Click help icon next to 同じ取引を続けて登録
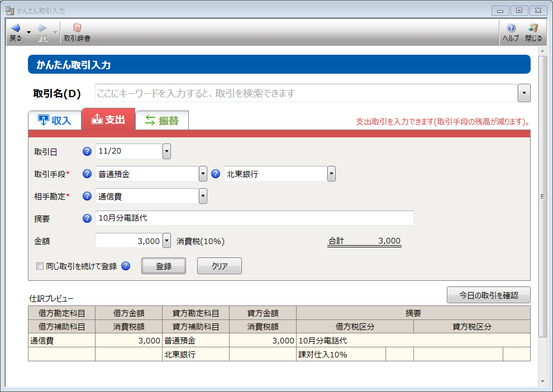Viewport: 553px width, 392px height. click(126, 266)
